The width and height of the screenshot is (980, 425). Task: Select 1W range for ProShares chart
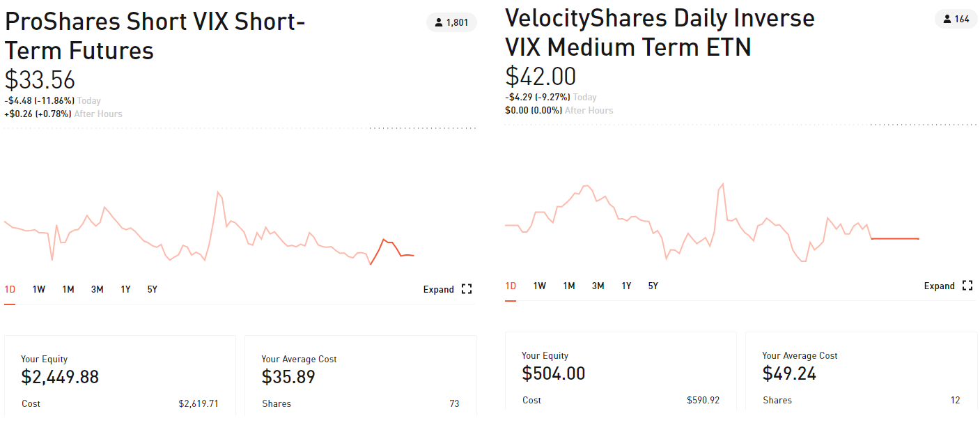point(39,289)
